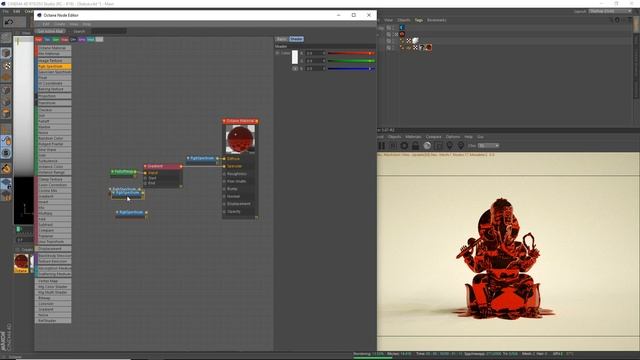Click the pick material pin icon in Live Viewer
This screenshot has height=360, width=640.
click(x=461, y=146)
